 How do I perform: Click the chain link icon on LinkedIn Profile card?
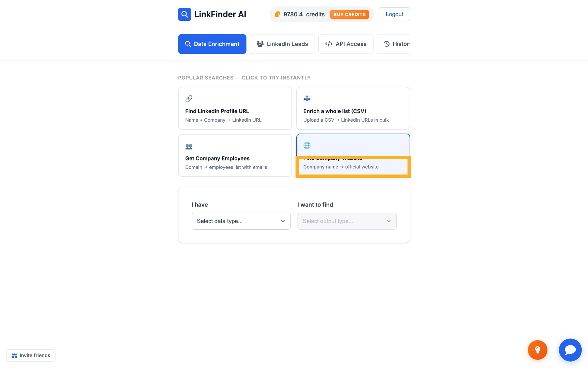click(x=189, y=99)
